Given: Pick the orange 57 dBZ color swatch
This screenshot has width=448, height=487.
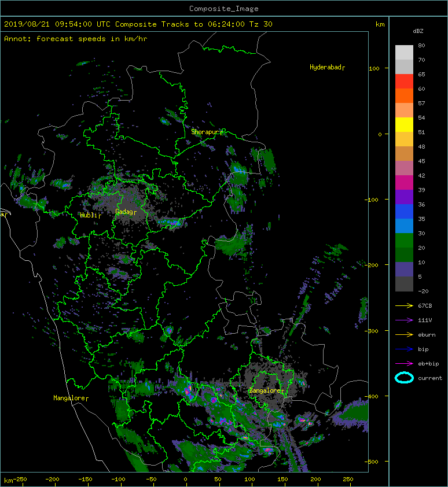Looking at the screenshot, I should click(x=404, y=95).
